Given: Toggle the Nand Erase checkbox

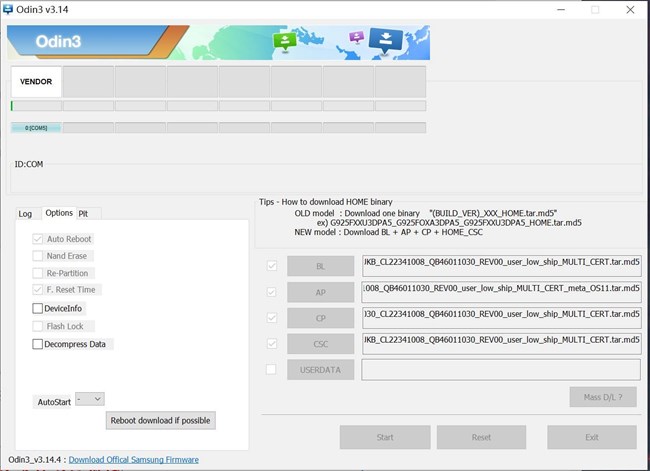Looking at the screenshot, I should 38,256.
